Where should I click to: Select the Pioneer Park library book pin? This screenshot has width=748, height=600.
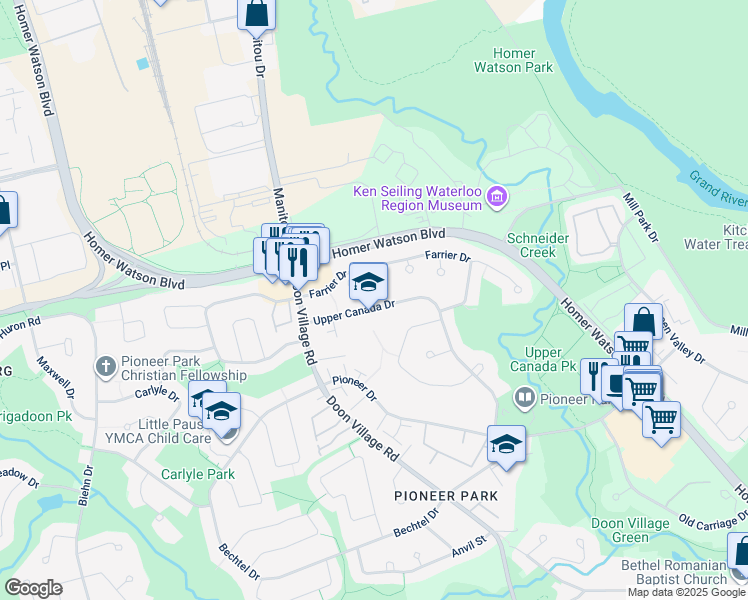(x=525, y=398)
